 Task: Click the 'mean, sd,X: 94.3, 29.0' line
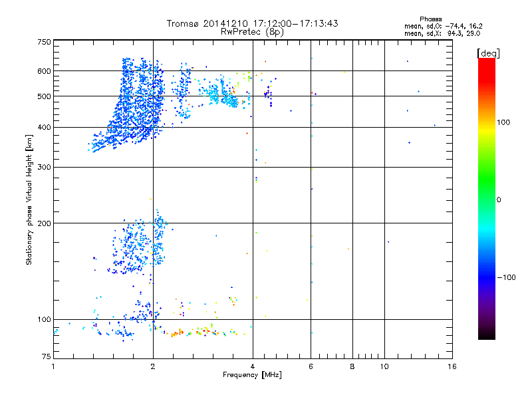click(442, 33)
